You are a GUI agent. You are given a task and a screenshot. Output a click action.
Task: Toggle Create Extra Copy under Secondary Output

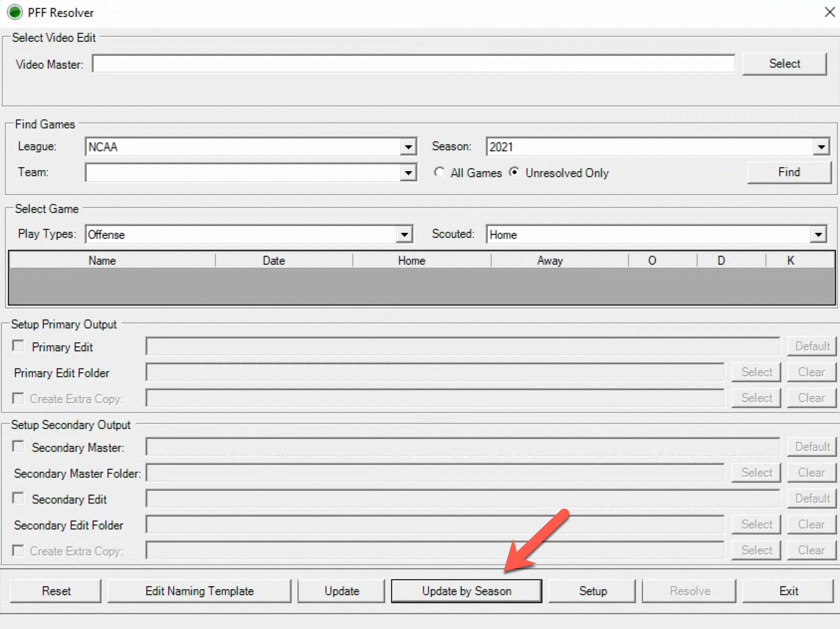[18, 550]
